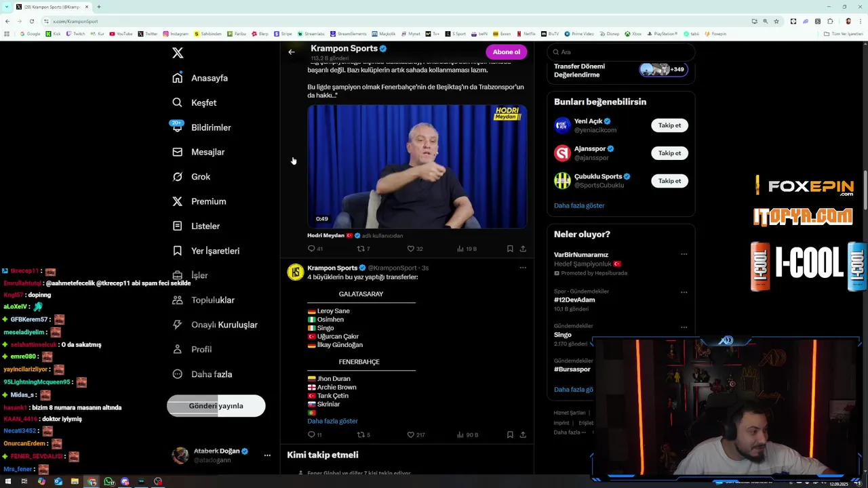The height and width of the screenshot is (488, 868).
Task: Open Premium from sidebar
Action: (x=199, y=201)
